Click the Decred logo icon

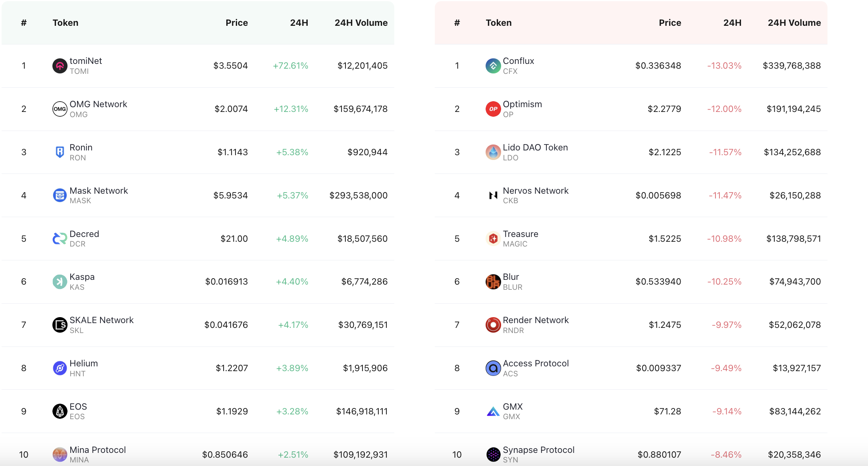60,239
